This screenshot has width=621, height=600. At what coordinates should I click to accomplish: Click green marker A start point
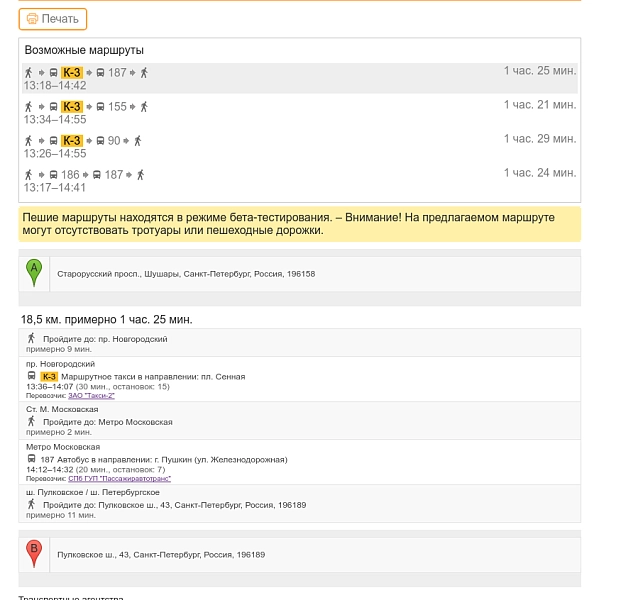click(34, 273)
